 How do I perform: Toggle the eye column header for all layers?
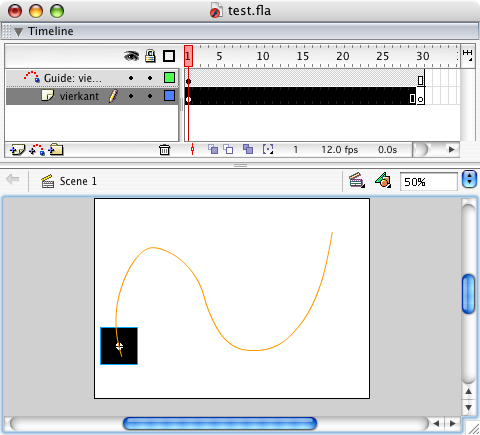131,56
